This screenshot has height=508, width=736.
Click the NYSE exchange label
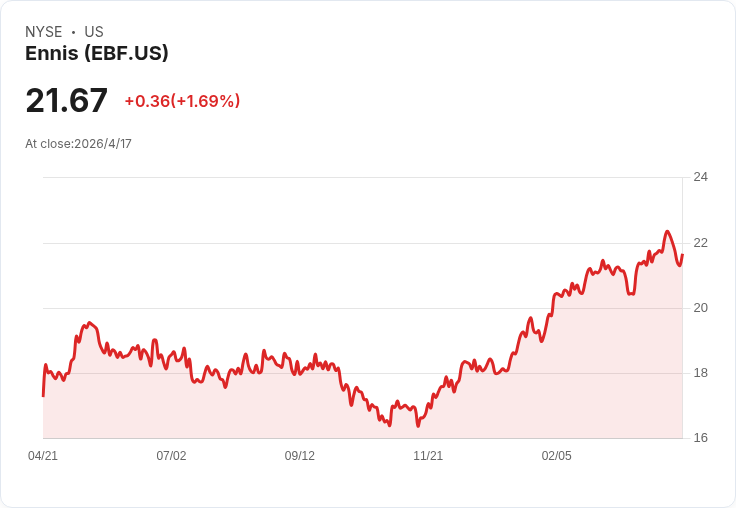pyautogui.click(x=44, y=32)
